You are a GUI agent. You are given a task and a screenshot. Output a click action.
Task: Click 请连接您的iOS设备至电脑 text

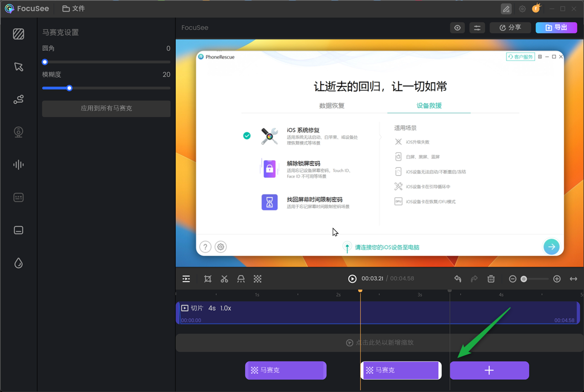click(x=387, y=247)
